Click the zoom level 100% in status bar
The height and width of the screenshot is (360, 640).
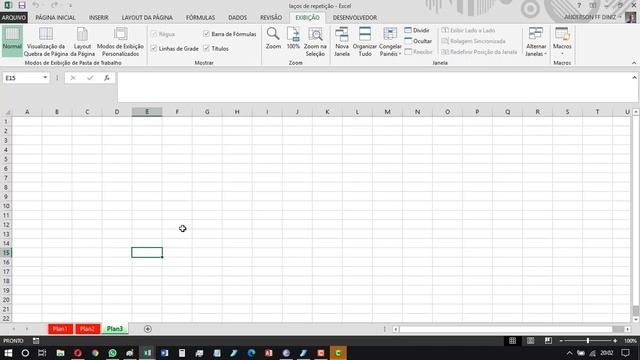(x=630, y=340)
